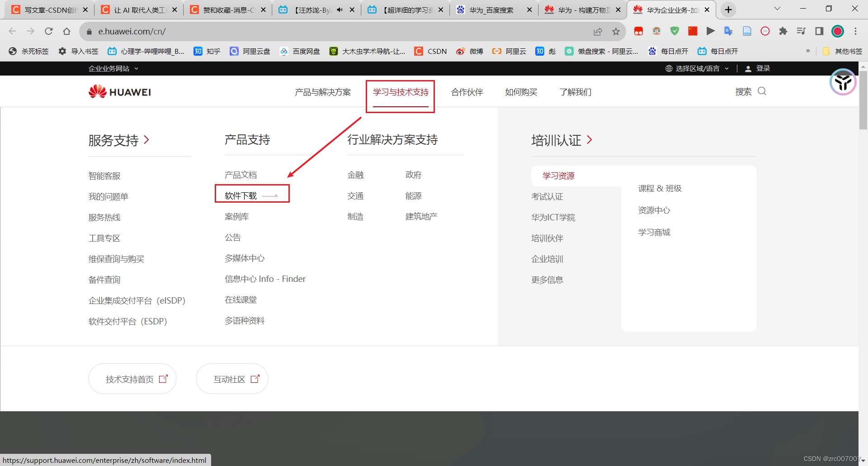Open 技术支持首页 button

[x=132, y=379]
